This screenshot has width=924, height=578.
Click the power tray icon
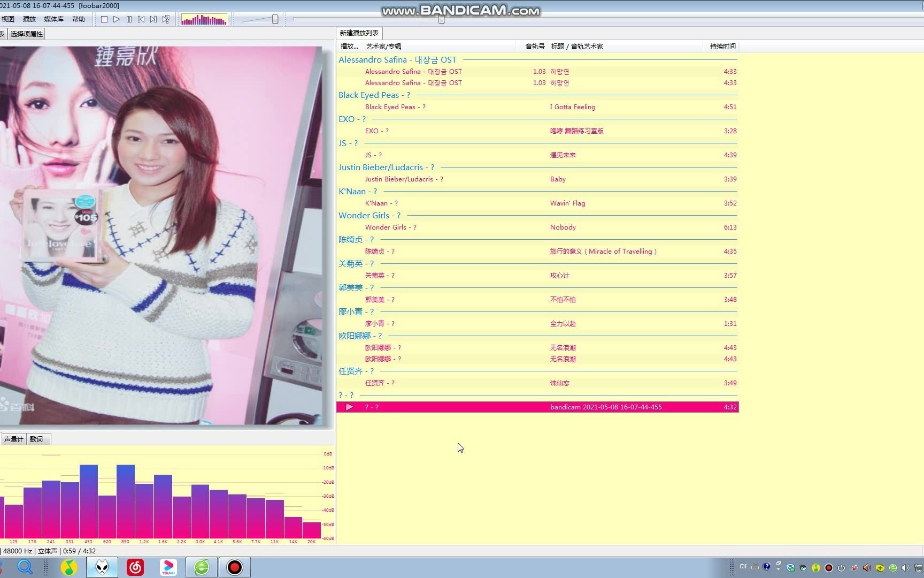pyautogui.click(x=842, y=568)
